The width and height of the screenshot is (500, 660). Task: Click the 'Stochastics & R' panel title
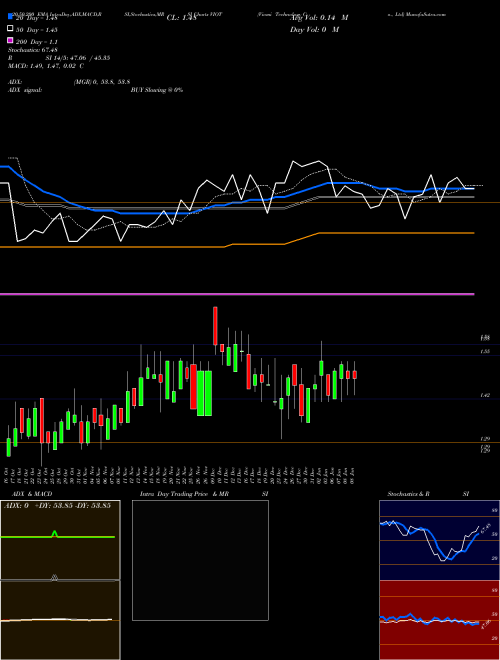(x=408, y=494)
